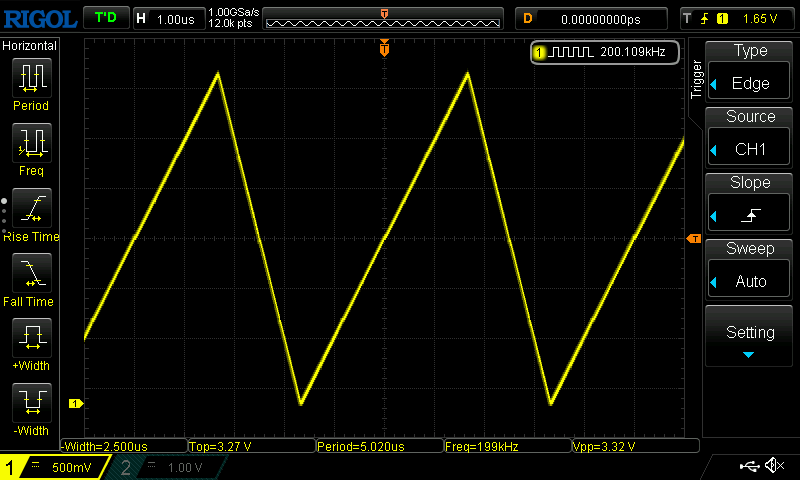Click the frequency counter square wave icon
Image resolution: width=800 pixels, height=480 pixels.
pos(570,52)
